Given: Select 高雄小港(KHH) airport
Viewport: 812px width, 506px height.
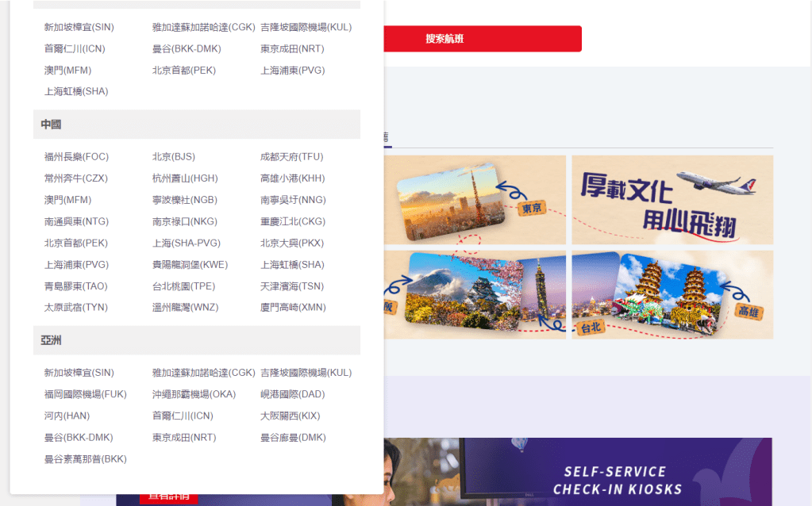Looking at the screenshot, I should point(292,178).
